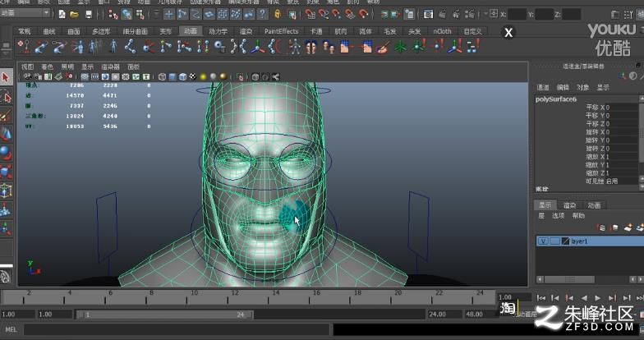Go to start of playback range
Screen dimensions: 644x340
541,297
